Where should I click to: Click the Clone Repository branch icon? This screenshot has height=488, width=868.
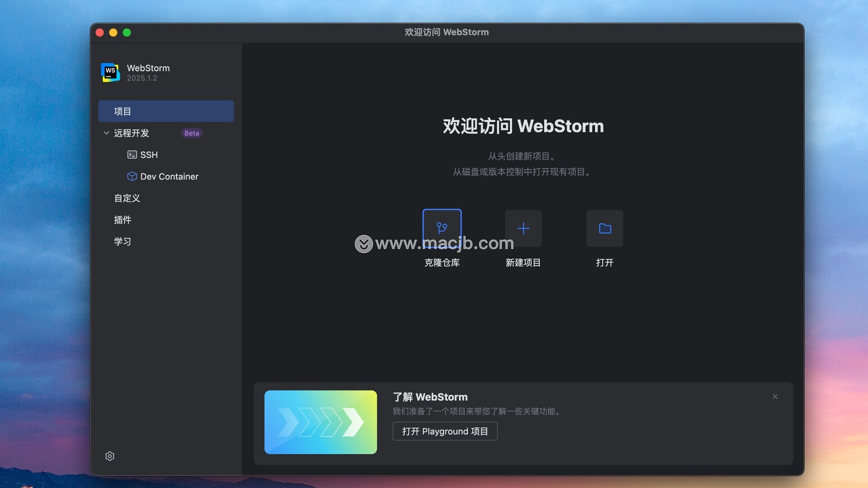pyautogui.click(x=442, y=228)
